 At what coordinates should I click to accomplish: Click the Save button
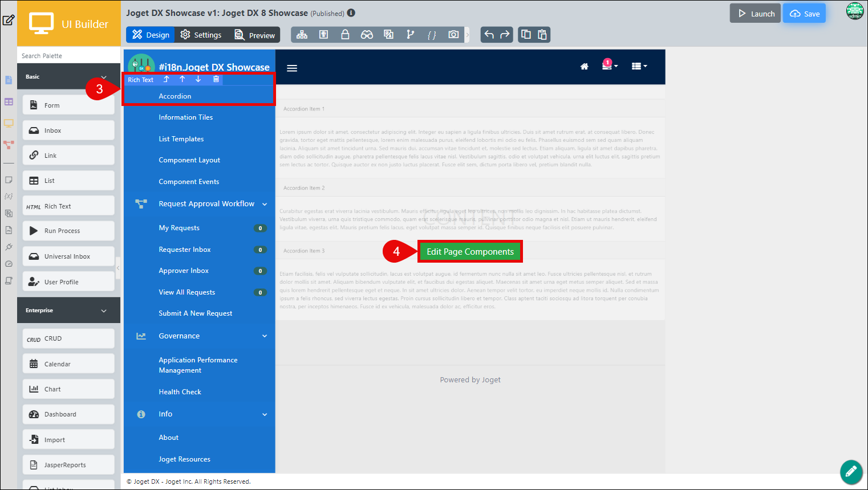tap(804, 13)
